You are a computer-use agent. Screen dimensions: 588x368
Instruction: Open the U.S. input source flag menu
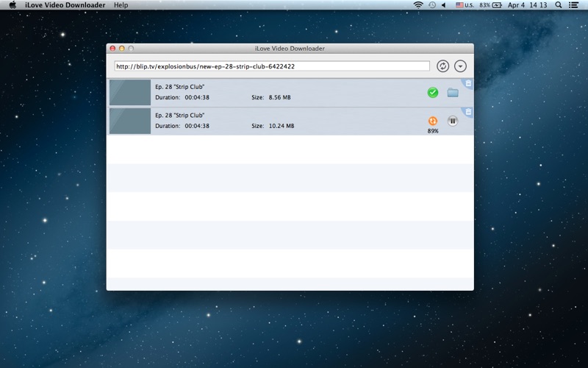465,5
